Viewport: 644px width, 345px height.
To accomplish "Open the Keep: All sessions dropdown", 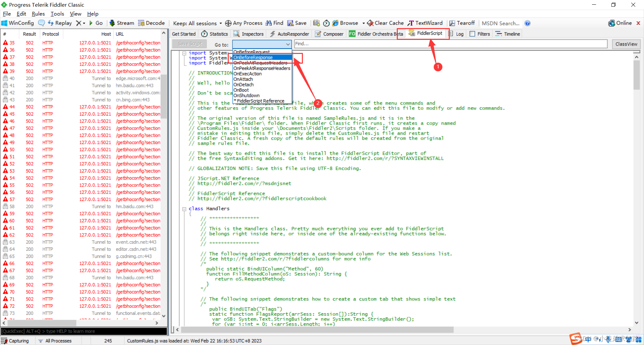I will pyautogui.click(x=197, y=23).
